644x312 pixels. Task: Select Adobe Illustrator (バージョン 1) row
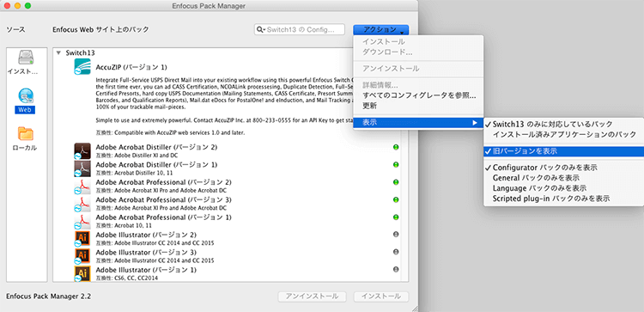[228, 273]
